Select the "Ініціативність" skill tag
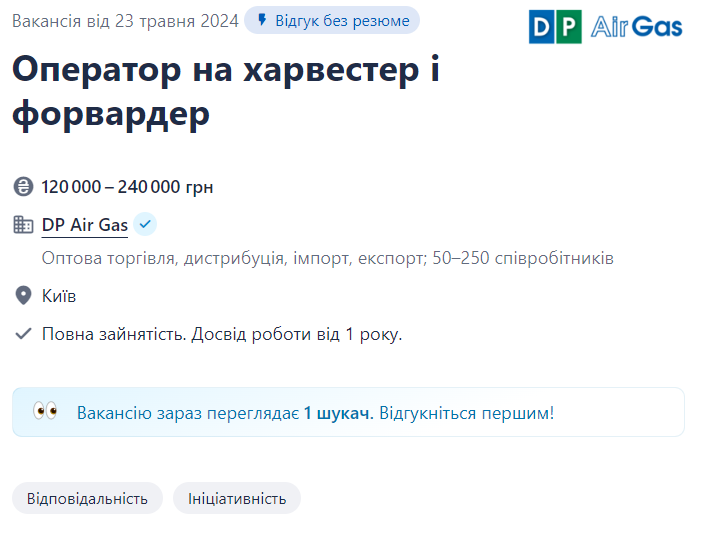 tap(237, 498)
